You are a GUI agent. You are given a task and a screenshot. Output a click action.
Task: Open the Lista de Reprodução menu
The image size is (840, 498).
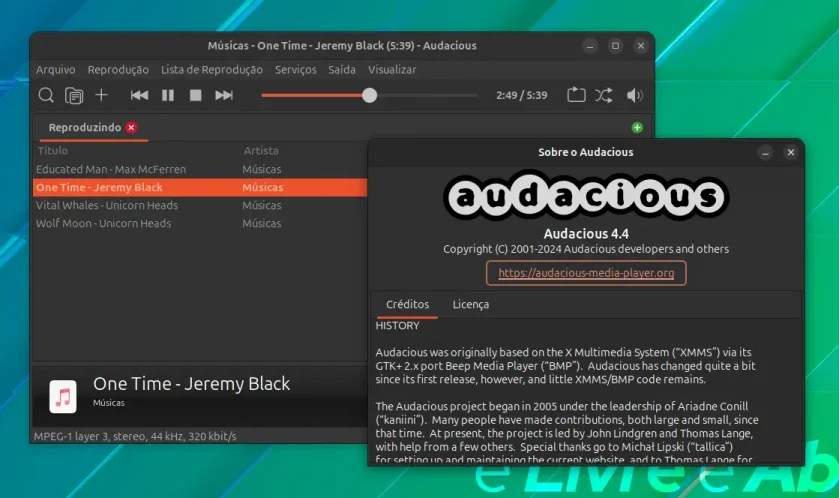click(212, 70)
